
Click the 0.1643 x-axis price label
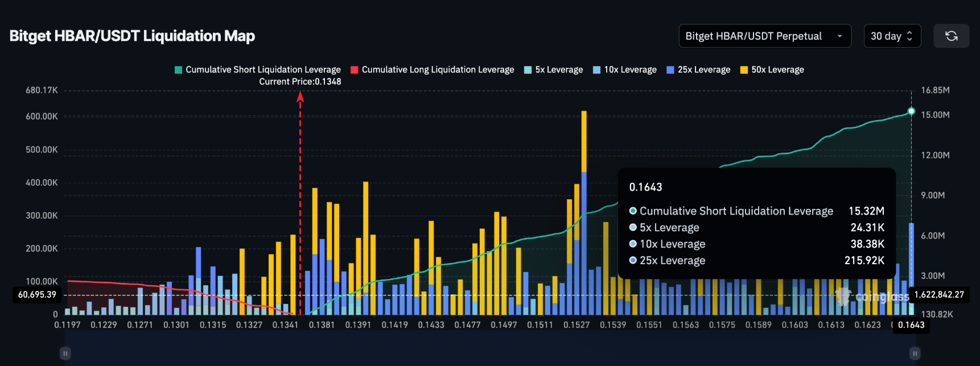click(x=911, y=325)
